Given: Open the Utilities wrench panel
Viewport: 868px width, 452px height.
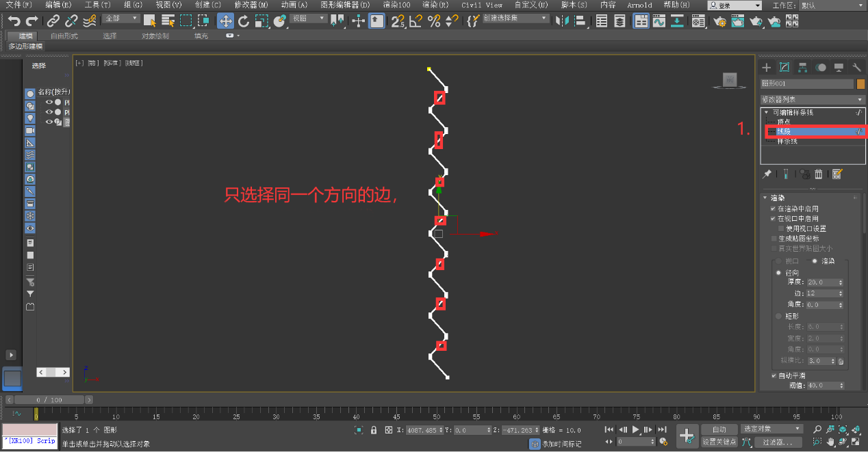Looking at the screenshot, I should [x=856, y=67].
